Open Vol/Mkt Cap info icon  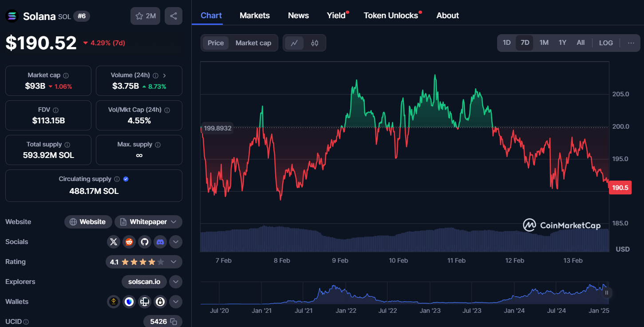[x=167, y=110]
